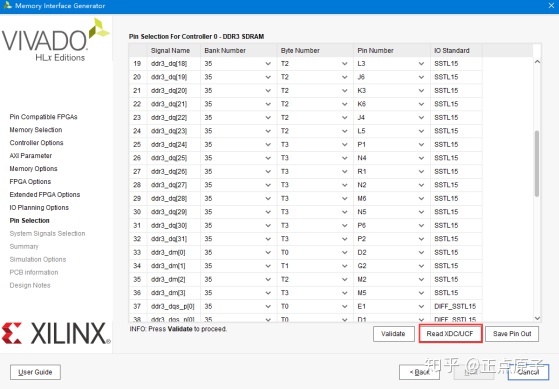Click the table scrollbar down arrow
The height and width of the screenshot is (389, 559).
[x=537, y=318]
